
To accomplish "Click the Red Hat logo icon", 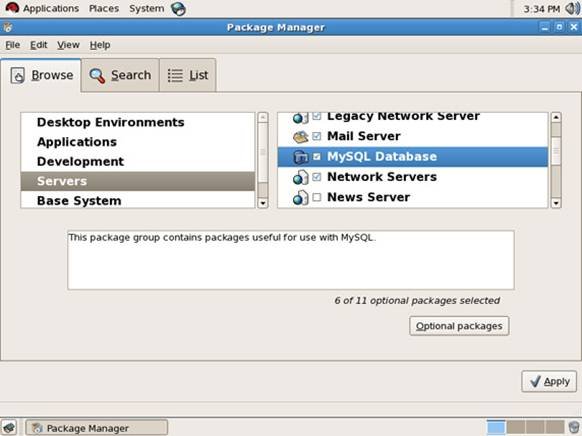I will (x=12, y=8).
